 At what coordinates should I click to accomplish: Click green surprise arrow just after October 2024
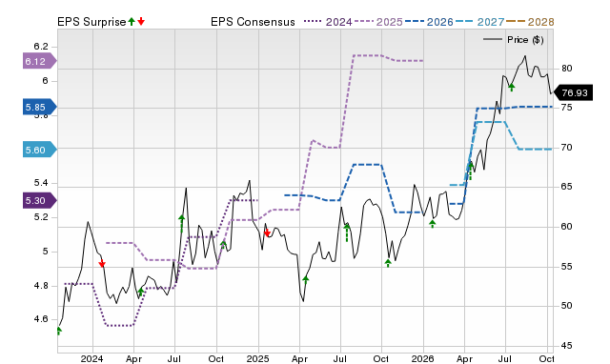coord(223,245)
